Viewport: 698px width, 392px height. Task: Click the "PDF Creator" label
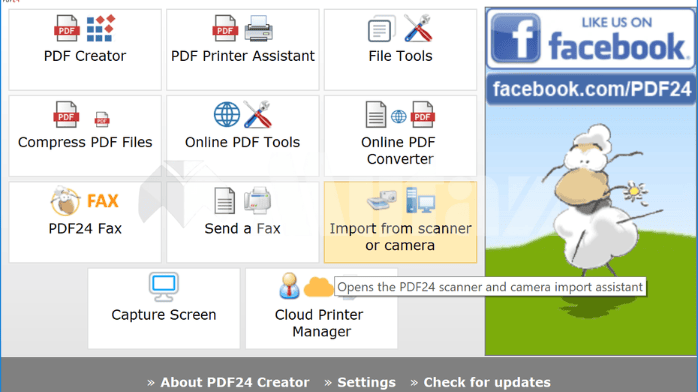pyautogui.click(x=85, y=56)
